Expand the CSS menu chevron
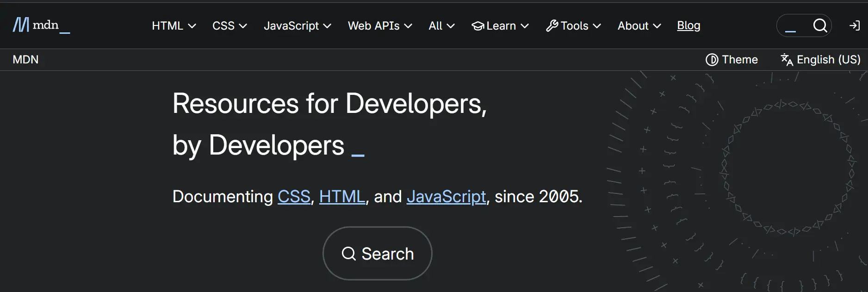This screenshot has height=292, width=868. (243, 26)
